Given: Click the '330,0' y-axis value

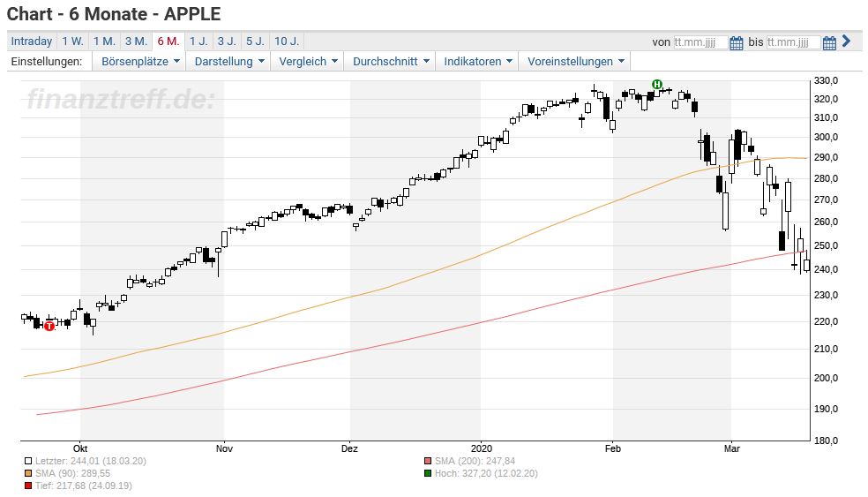Looking at the screenshot, I should point(826,81).
